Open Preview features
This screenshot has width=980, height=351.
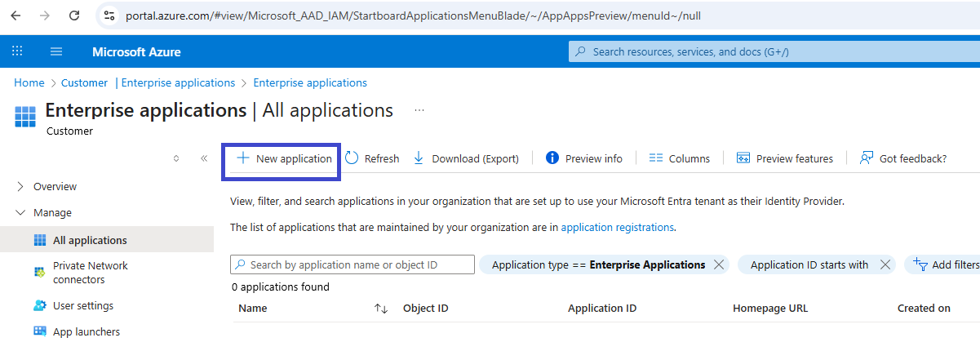pos(784,158)
